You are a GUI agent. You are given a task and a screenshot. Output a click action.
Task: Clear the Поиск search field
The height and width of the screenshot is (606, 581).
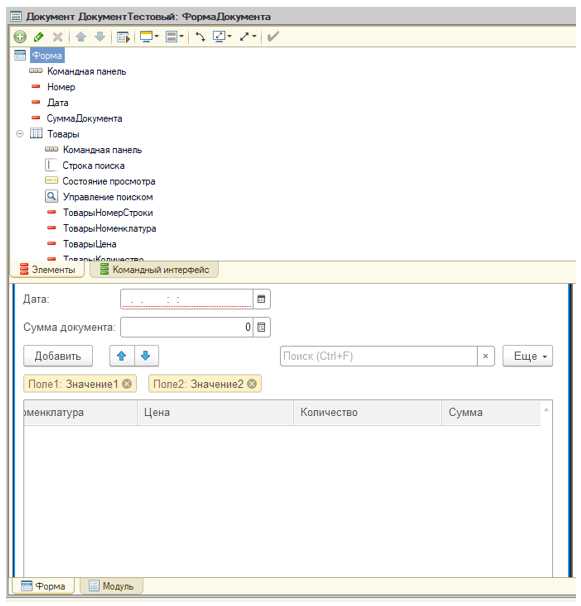point(486,356)
